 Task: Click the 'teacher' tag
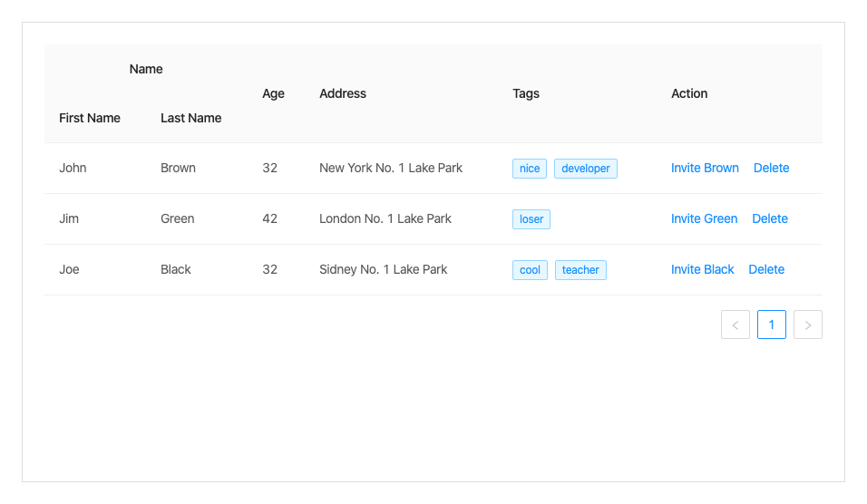tap(580, 270)
